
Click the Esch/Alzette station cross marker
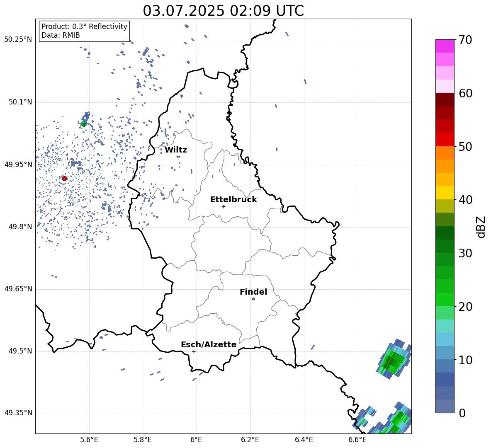(194, 351)
